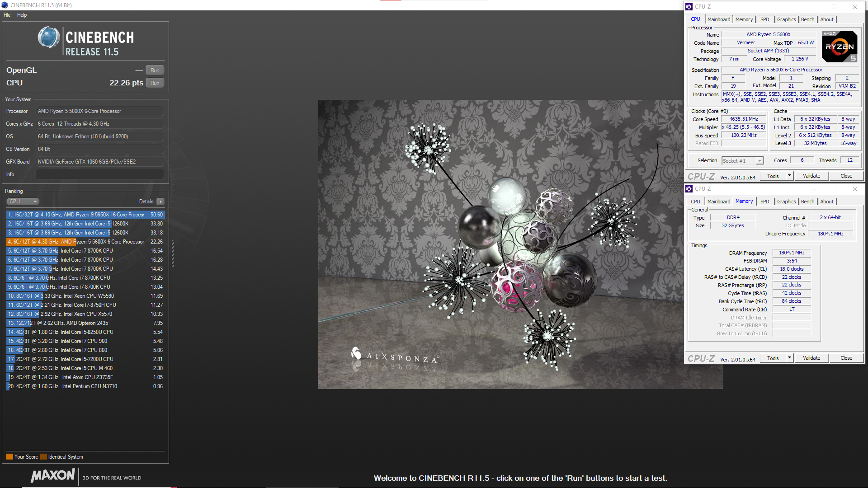
Task: Click the GFX Board field GTX 1060
Action: [100, 162]
